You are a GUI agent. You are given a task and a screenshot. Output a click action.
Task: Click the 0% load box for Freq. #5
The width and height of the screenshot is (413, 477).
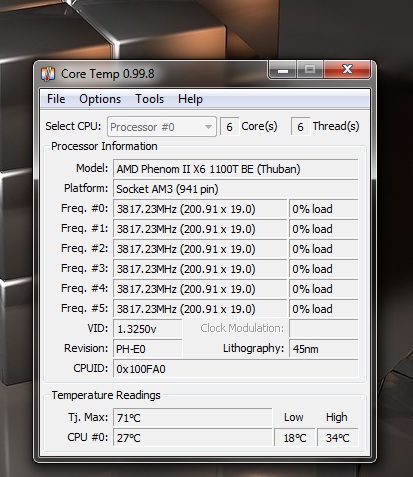323,309
